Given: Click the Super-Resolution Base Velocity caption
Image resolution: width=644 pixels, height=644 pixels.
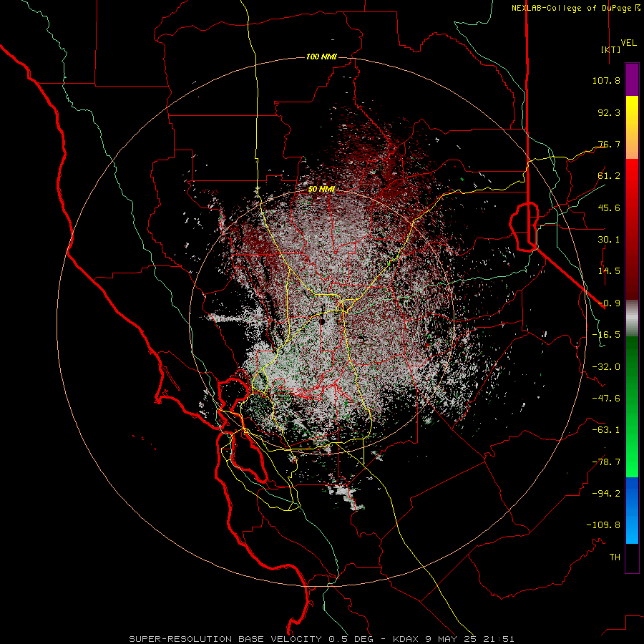Looking at the screenshot, I should (321, 639).
